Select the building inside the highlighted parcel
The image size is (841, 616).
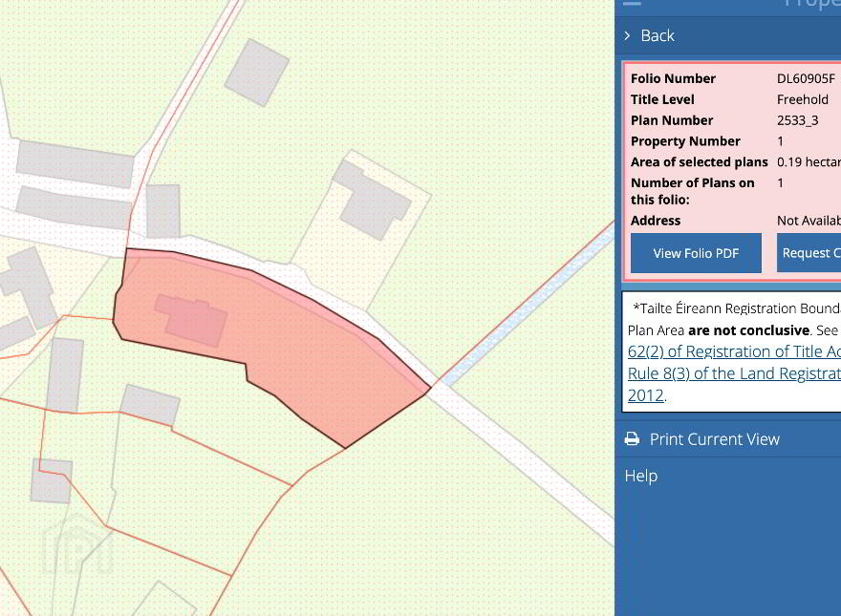tap(190, 321)
